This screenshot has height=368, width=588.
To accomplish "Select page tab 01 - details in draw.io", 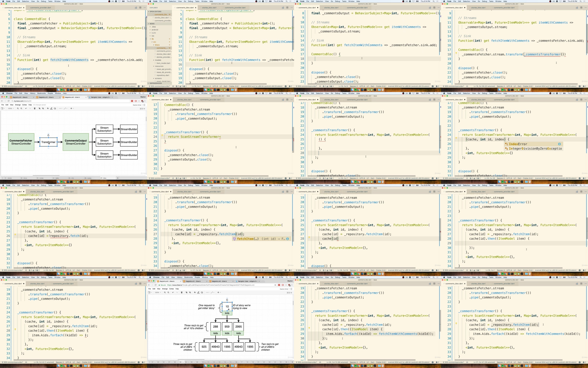I will point(12,178).
